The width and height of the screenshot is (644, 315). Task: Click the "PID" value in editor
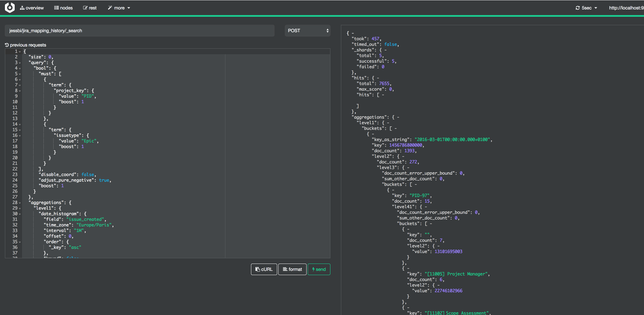click(88, 96)
